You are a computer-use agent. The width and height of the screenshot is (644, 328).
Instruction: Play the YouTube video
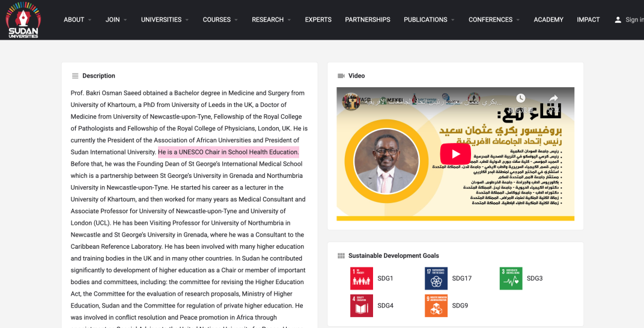tap(455, 154)
